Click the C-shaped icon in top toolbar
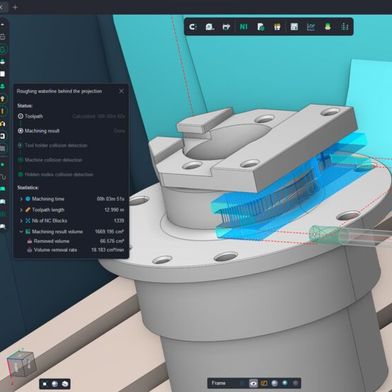Viewport: 392px width, 392px height. tap(193, 27)
